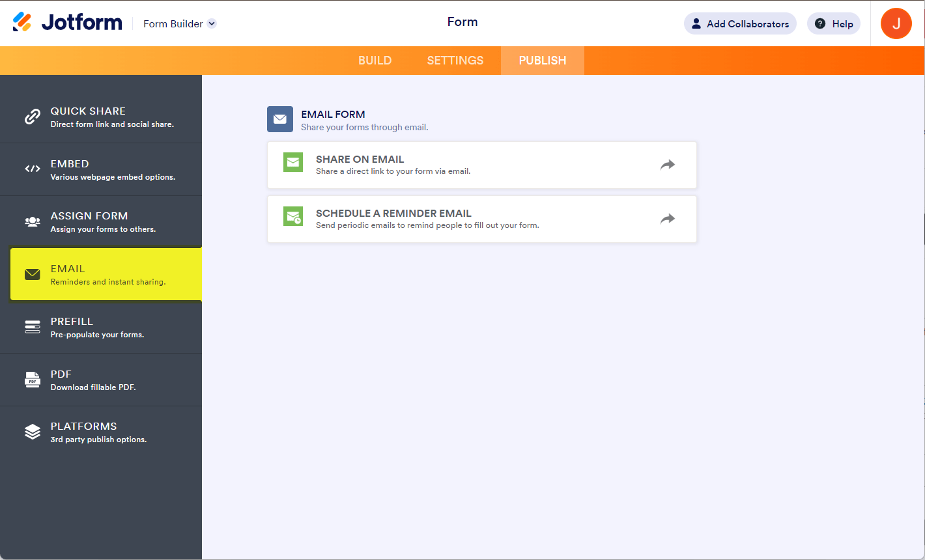Screen dimensions: 925x560
Task: Click the Jotform logo
Action: point(67,23)
